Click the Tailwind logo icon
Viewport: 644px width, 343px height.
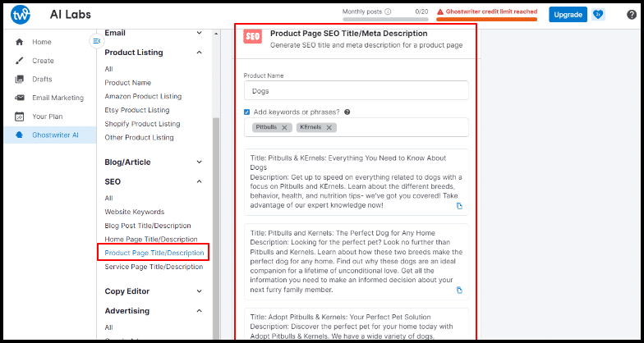point(21,15)
